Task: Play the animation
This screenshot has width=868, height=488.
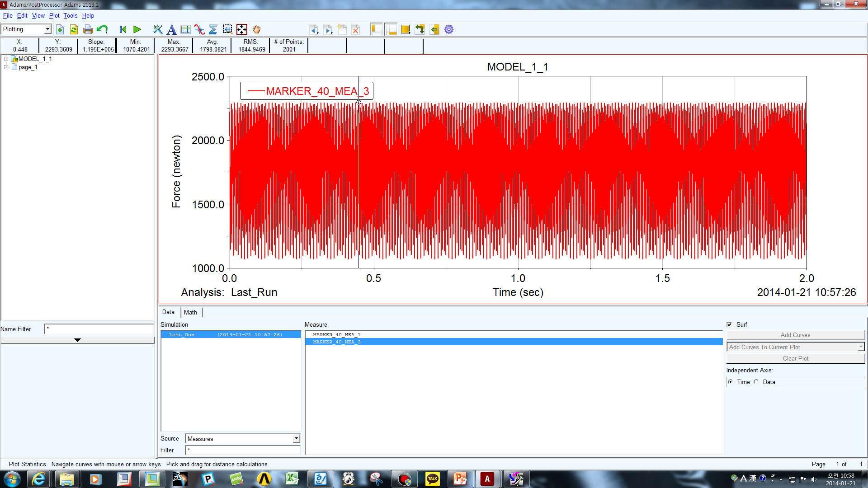Action: point(137,30)
